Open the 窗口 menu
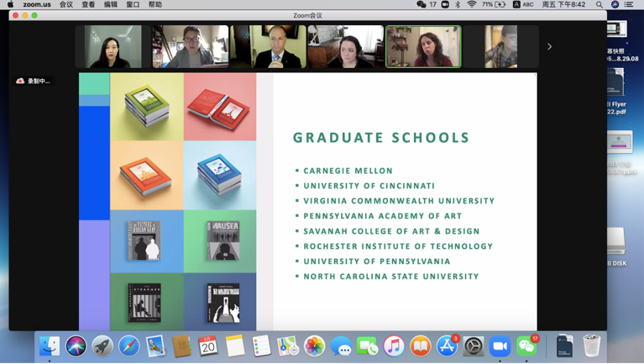The width and height of the screenshot is (644, 364). click(x=133, y=4)
